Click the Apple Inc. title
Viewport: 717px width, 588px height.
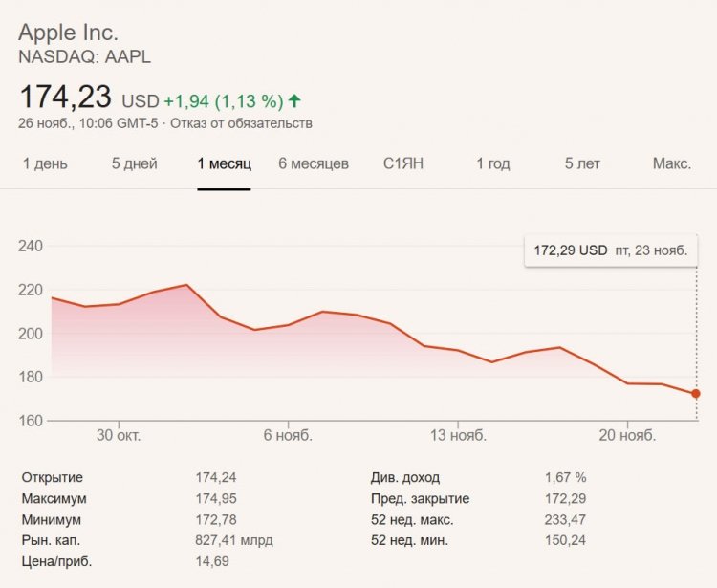(x=68, y=33)
